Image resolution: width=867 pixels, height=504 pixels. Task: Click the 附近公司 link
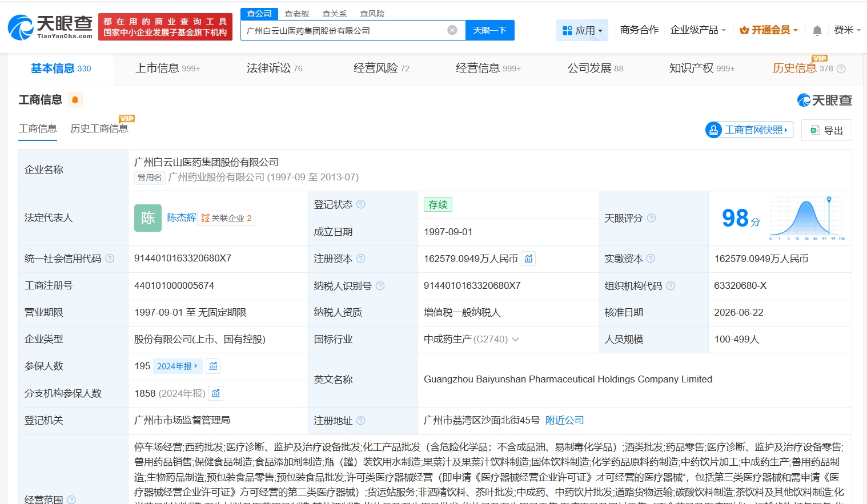565,421
